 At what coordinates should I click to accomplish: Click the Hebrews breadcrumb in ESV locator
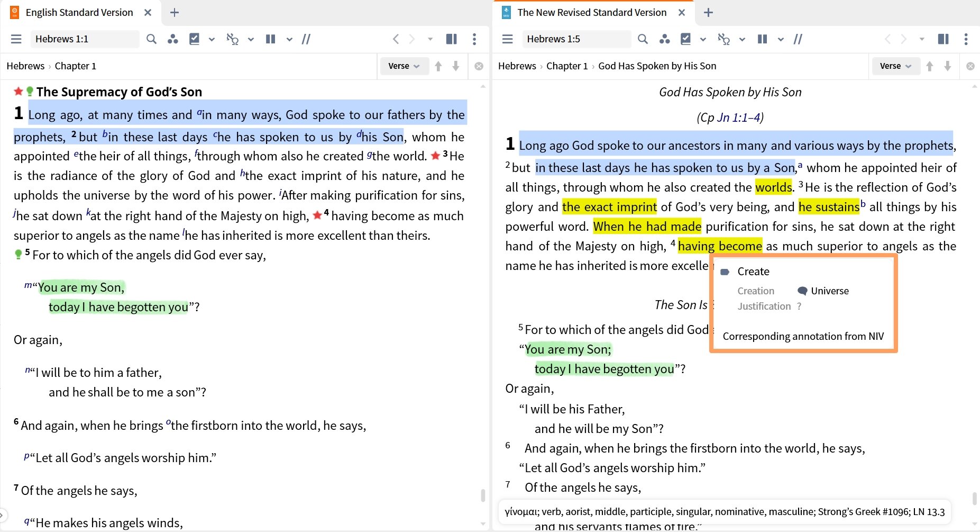25,66
